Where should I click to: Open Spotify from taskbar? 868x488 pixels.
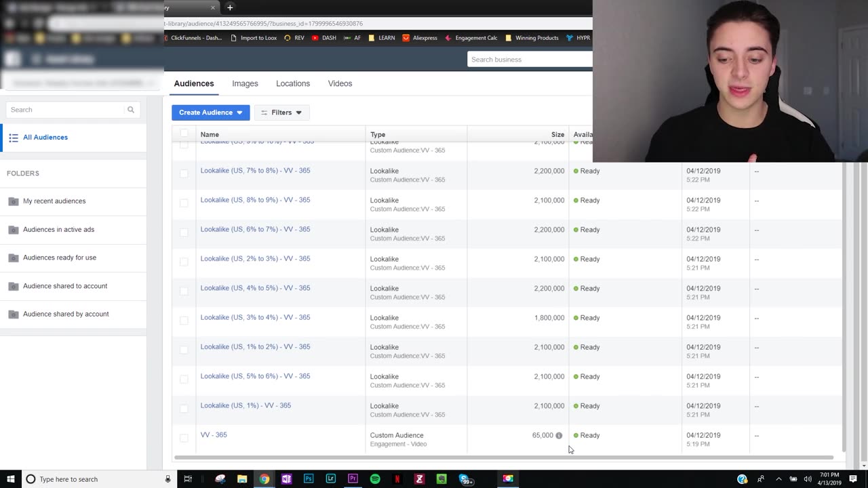(375, 479)
